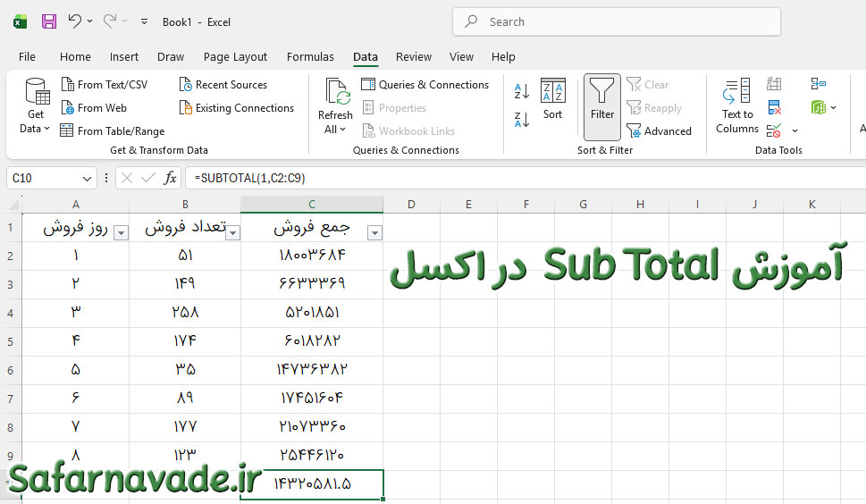Switch to the Home tab

(75, 57)
